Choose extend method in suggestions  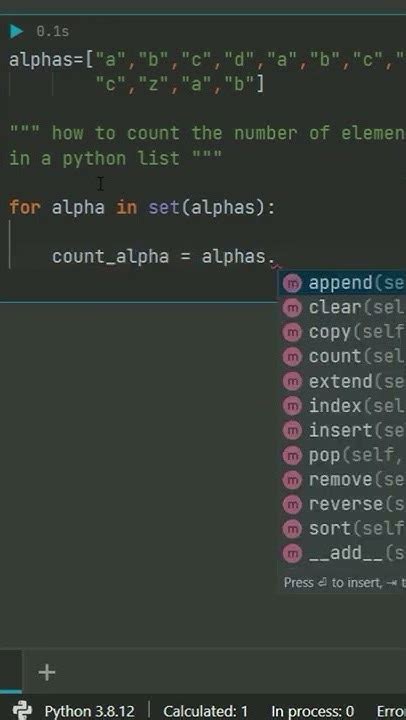coord(342,382)
